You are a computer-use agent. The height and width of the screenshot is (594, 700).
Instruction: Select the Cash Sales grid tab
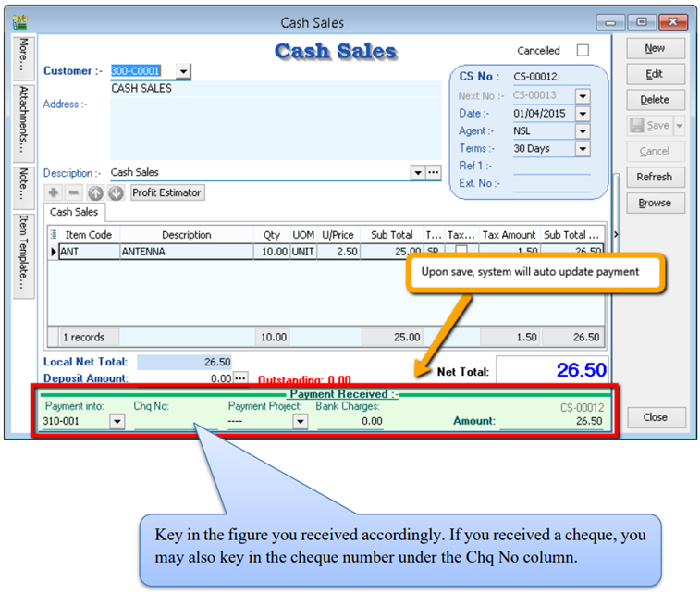[74, 212]
